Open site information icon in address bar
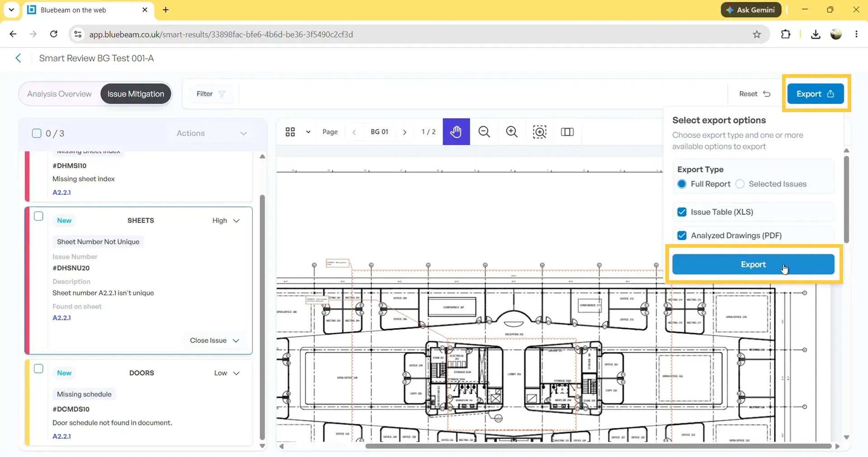868x457 pixels. point(78,34)
